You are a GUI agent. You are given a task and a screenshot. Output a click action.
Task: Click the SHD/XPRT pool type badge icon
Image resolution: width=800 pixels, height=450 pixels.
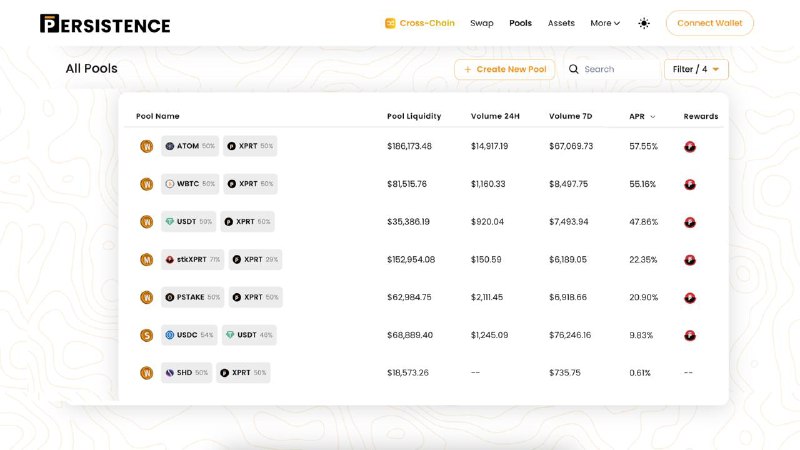point(146,373)
